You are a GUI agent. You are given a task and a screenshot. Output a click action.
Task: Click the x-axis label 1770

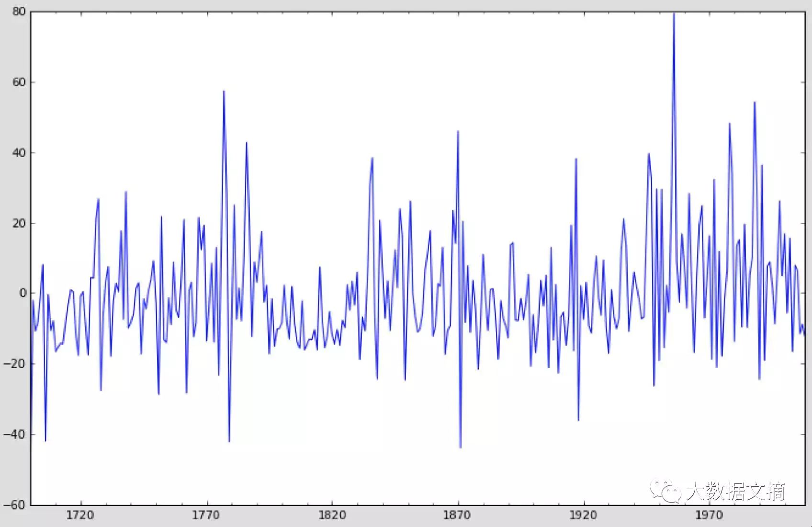tap(206, 515)
